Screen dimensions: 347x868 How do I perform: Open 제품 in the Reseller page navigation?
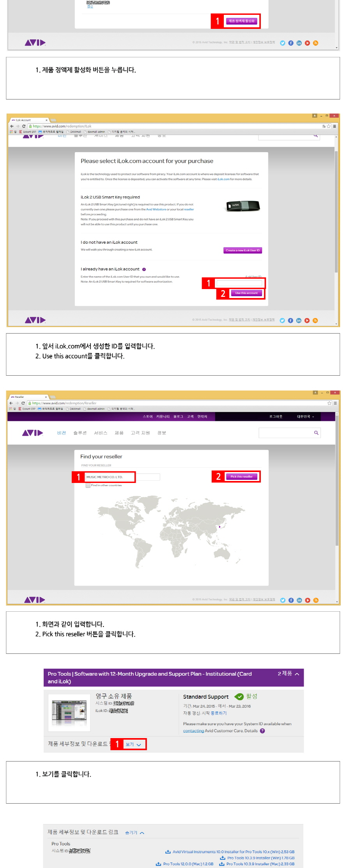point(119,433)
